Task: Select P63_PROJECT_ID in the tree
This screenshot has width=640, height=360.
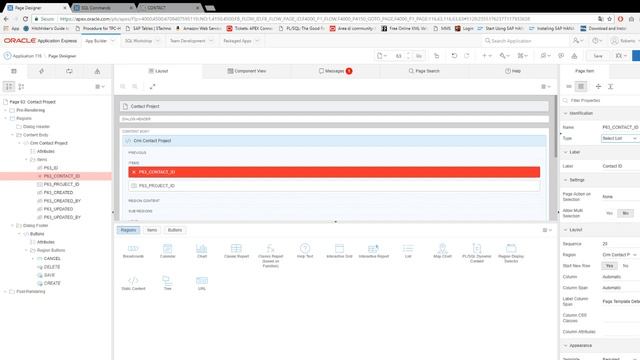Action: pyautogui.click(x=62, y=184)
